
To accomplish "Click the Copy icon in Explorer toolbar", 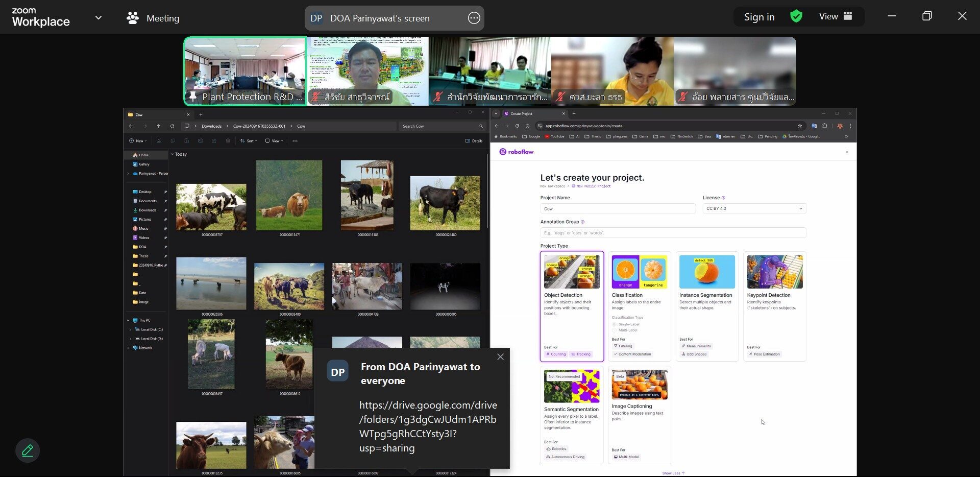I will tap(173, 141).
